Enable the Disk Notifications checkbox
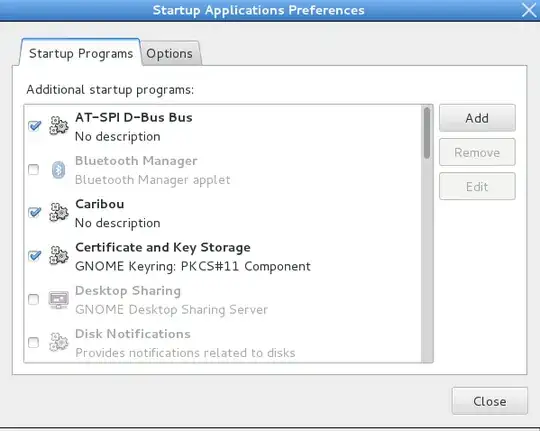Image resolution: width=540 pixels, height=431 pixels. point(33,342)
